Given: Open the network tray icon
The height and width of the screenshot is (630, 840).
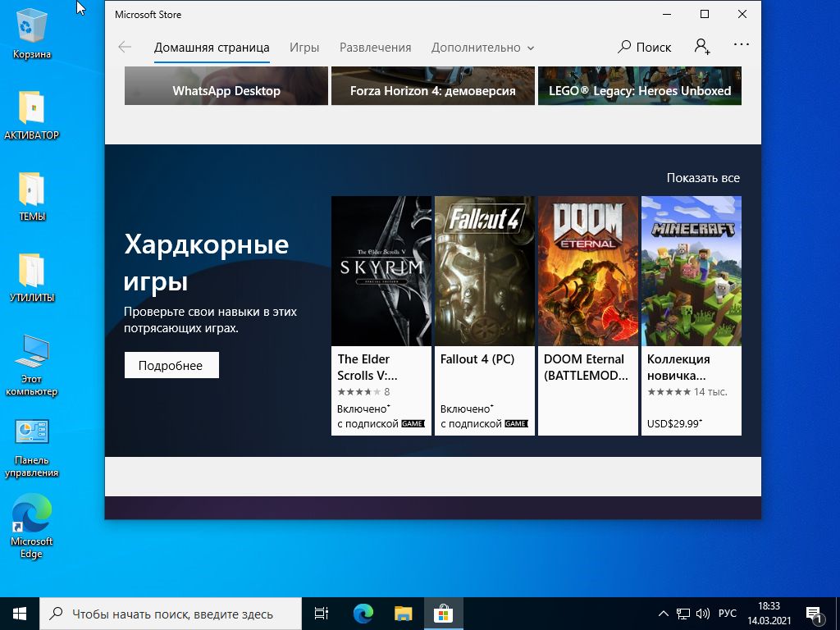Looking at the screenshot, I should point(682,614).
